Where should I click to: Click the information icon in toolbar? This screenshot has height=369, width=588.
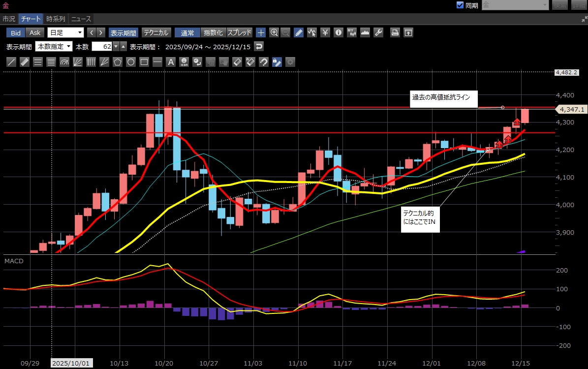click(338, 32)
